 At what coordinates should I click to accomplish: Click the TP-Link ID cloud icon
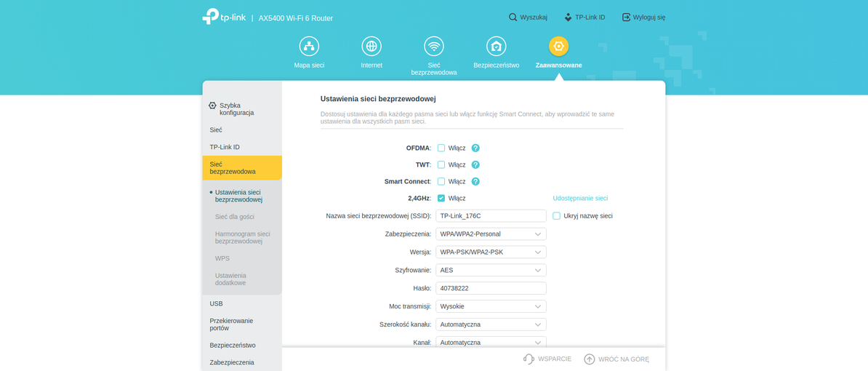(x=568, y=17)
